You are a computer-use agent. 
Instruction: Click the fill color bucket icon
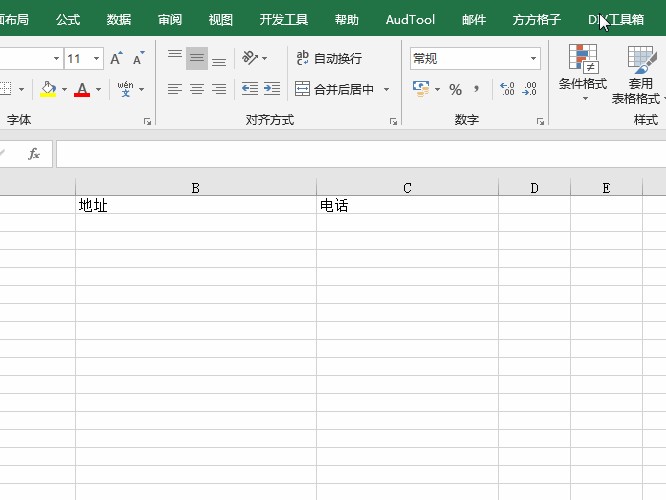pos(48,89)
